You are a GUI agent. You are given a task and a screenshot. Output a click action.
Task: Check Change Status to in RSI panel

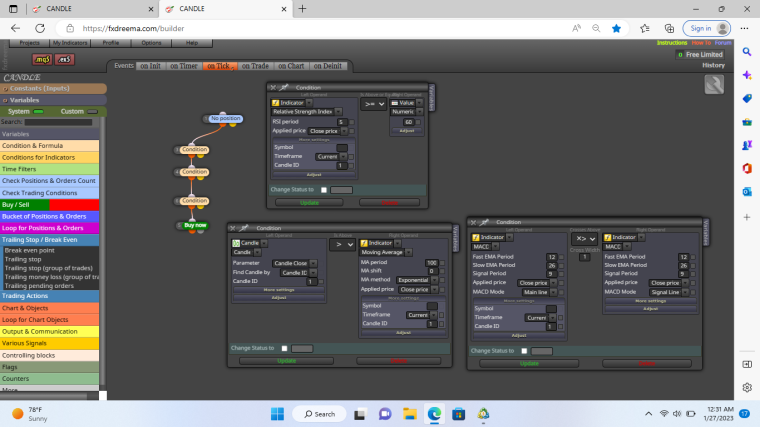(324, 190)
